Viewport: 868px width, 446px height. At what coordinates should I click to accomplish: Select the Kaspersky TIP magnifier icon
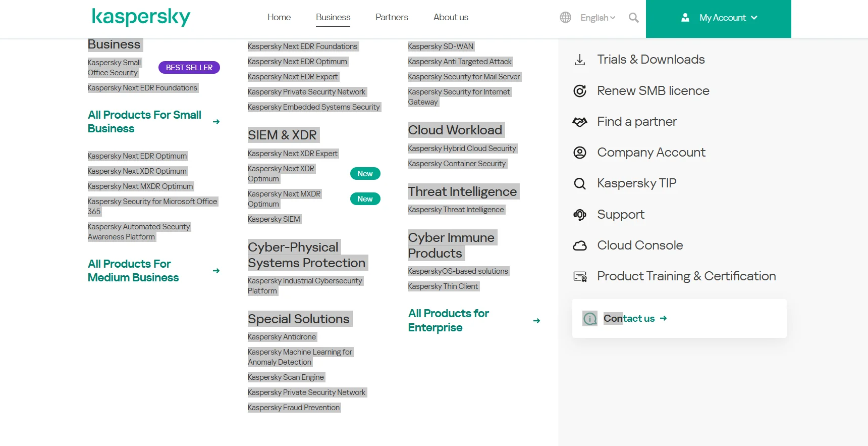point(580,183)
